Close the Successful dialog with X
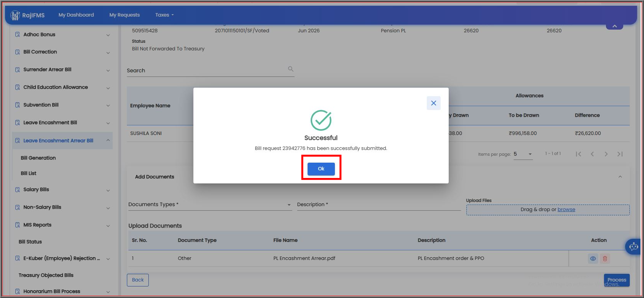This screenshot has height=298, width=644. tap(433, 103)
